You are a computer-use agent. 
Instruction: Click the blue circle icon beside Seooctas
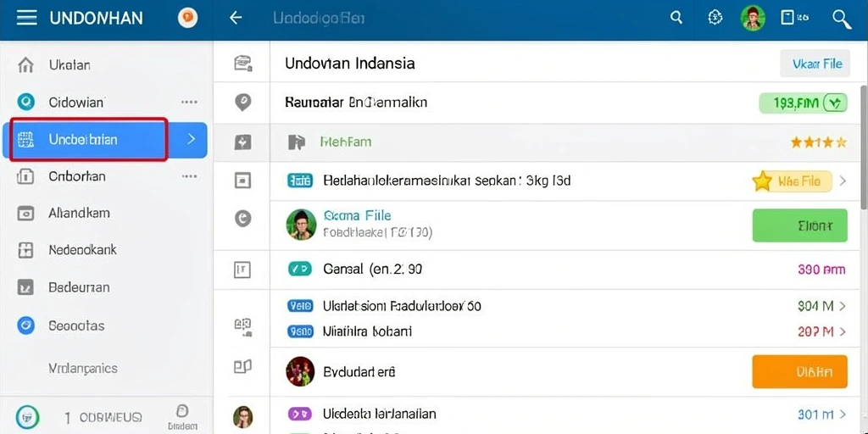click(x=25, y=325)
